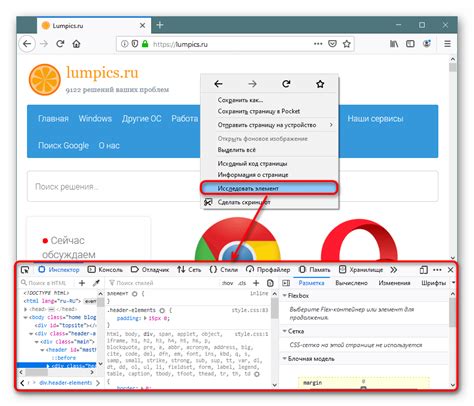This screenshot has height=406, width=474.
Task: Collapse the Flexbox section
Action: click(285, 296)
